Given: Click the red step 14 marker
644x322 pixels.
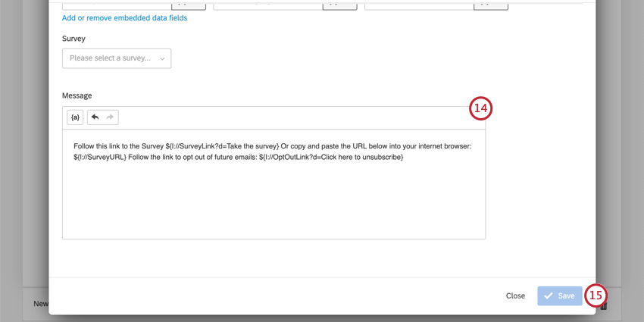Looking at the screenshot, I should pyautogui.click(x=480, y=108).
